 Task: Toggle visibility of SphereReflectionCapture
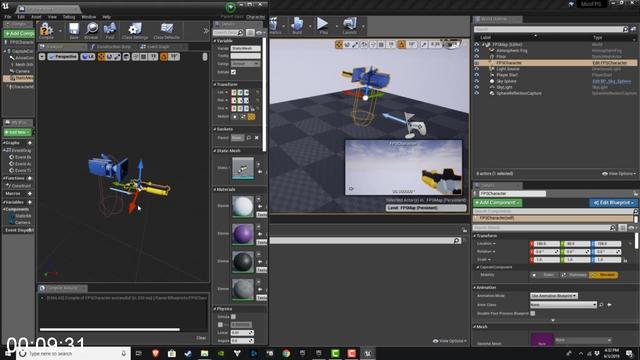click(x=476, y=93)
